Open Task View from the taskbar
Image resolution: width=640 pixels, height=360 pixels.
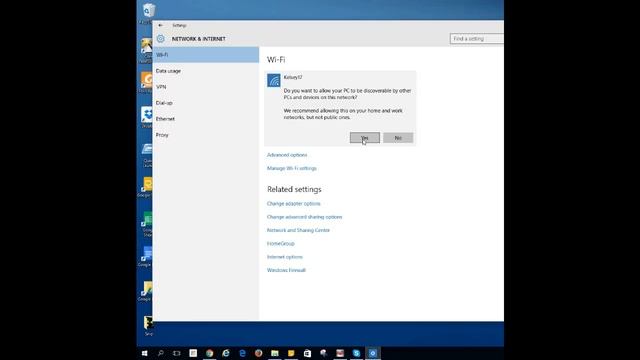[177, 353]
